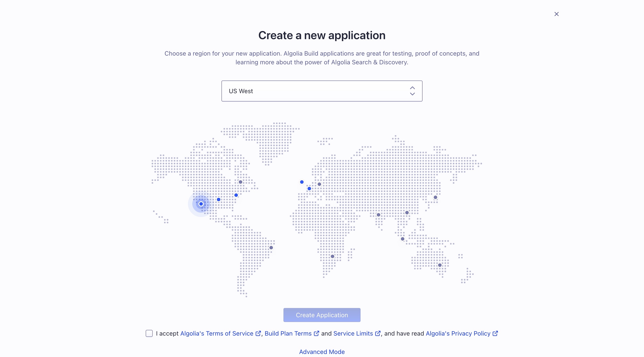The width and height of the screenshot is (644, 357).
Task: Select the Singapore grey map dot
Action: coord(403,239)
